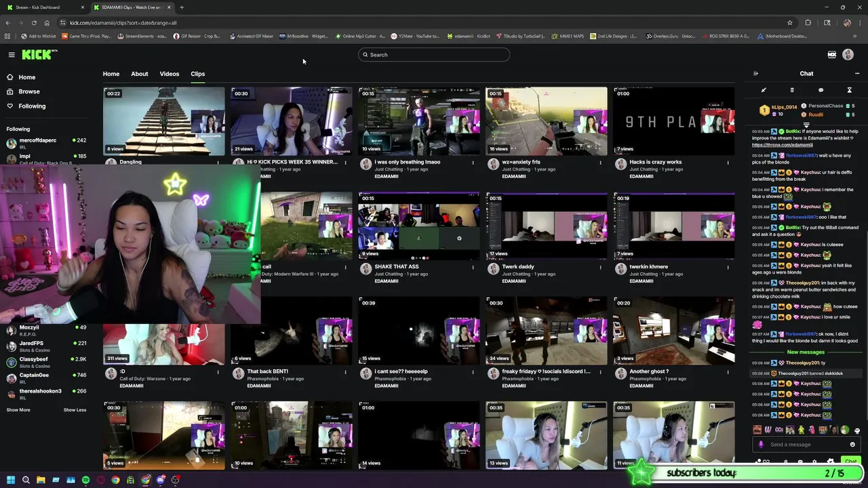Click the trash can icon in chat toolbar

coord(792,90)
